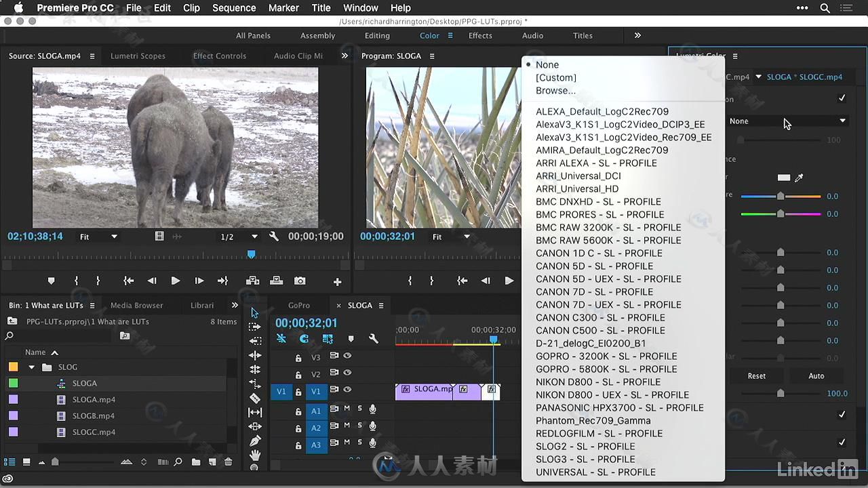Open Media Browser panel
Screen dimensions: 868x488
click(x=137, y=305)
